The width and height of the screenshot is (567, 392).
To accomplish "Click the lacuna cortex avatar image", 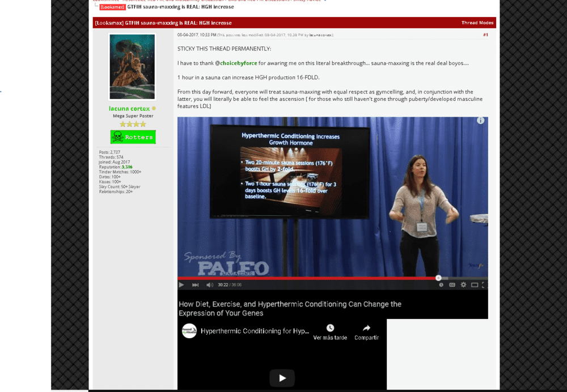I will (132, 66).
